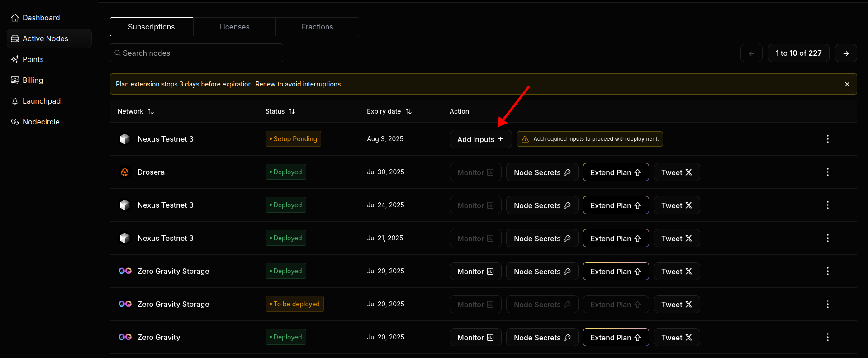Image resolution: width=868 pixels, height=358 pixels.
Task: Switch to the Licenses tab
Action: [x=234, y=27]
